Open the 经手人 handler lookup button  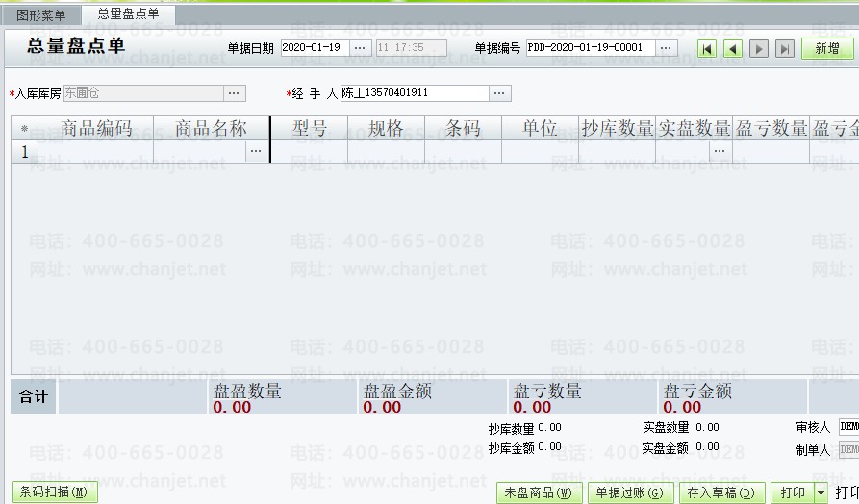pyautogui.click(x=499, y=93)
